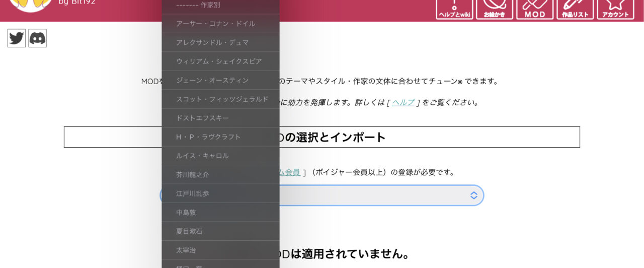
Task: Click the site logo mascot
Action: tap(31, 5)
